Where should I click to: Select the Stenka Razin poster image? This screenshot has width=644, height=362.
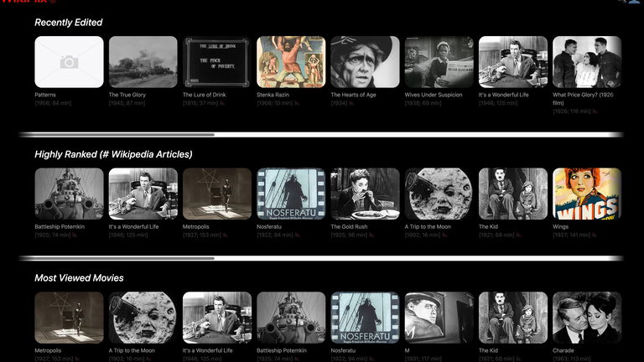click(290, 62)
